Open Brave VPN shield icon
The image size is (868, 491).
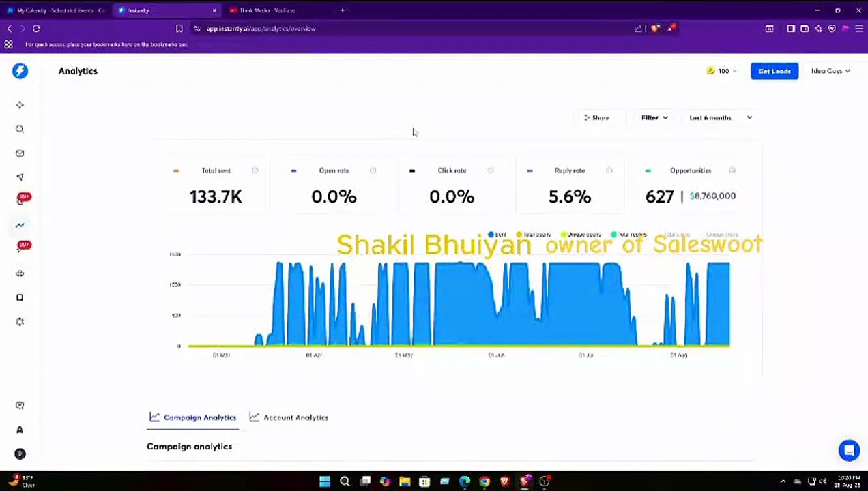click(x=832, y=29)
